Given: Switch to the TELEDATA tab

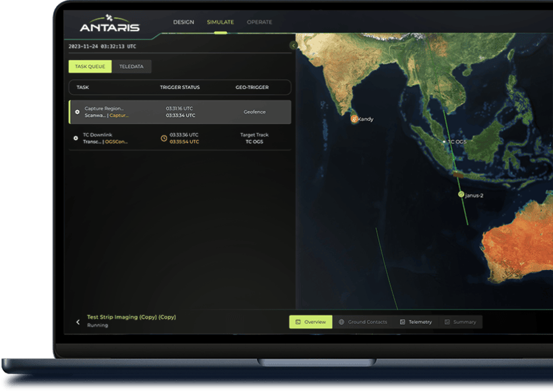Looking at the screenshot, I should (x=131, y=67).
